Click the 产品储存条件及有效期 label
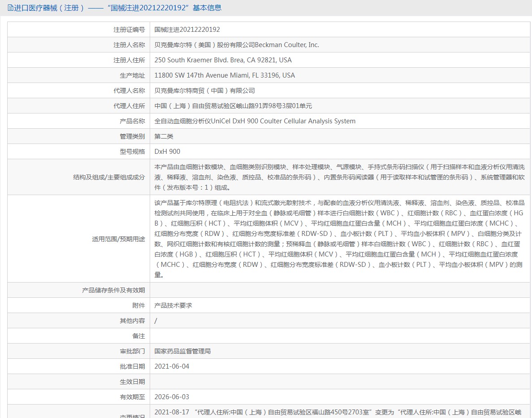The width and height of the screenshot is (532, 418). 114,290
